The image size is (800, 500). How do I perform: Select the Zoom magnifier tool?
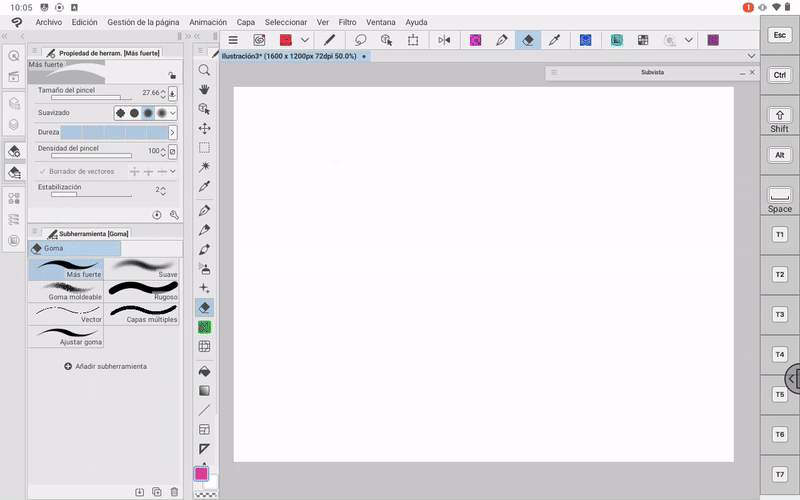(x=204, y=70)
